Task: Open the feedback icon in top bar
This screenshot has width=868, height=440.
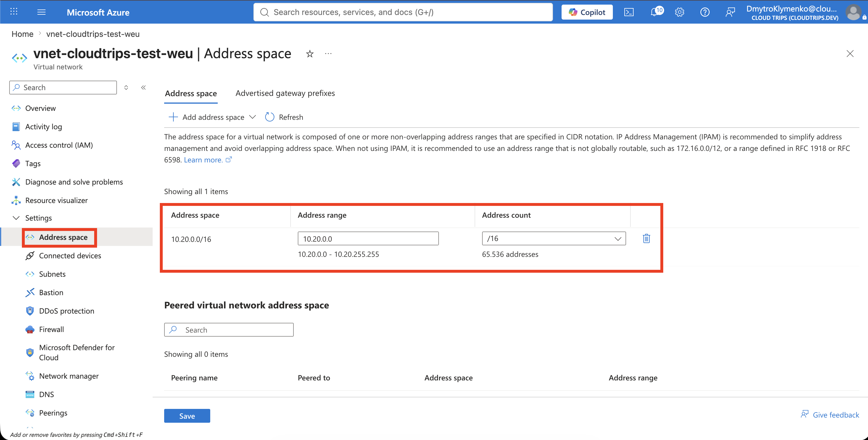Action: click(730, 12)
